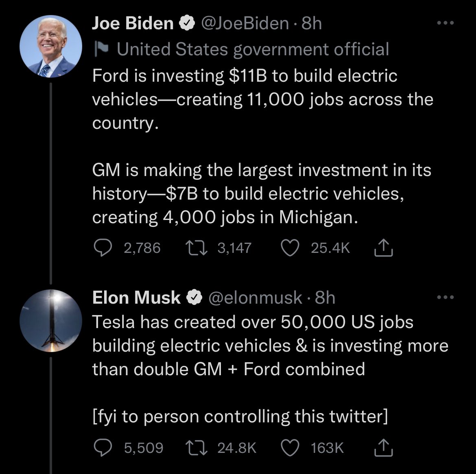Click the Elon Musk display name
This screenshot has width=476, height=474.
[136, 298]
